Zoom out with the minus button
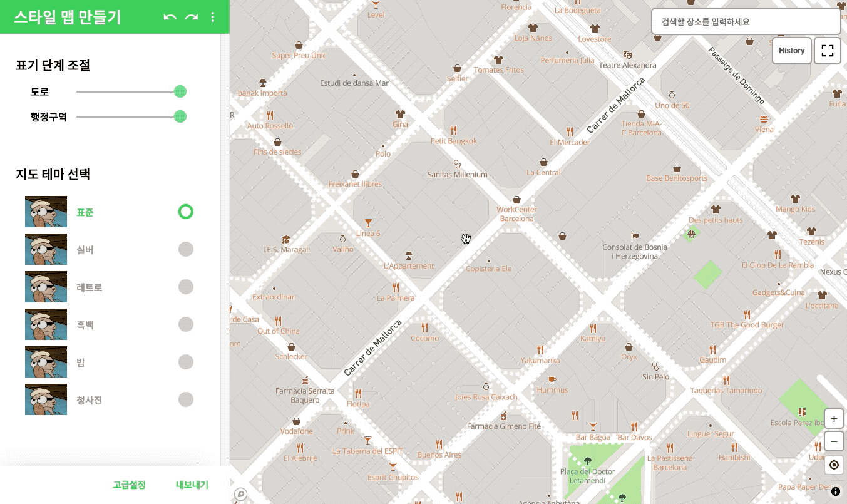The width and height of the screenshot is (847, 504). click(834, 441)
